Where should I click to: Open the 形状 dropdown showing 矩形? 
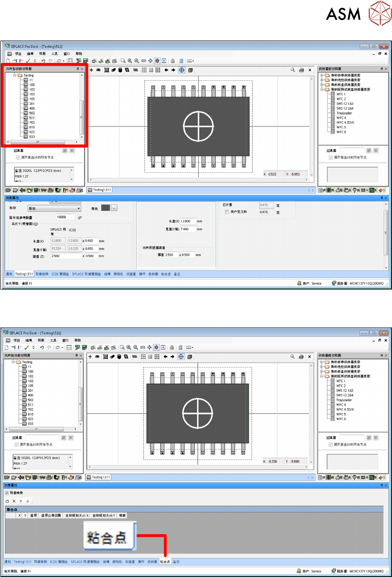pos(54,208)
